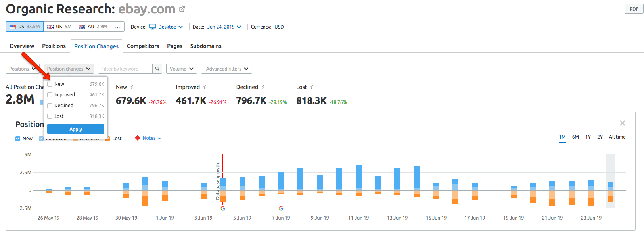Set chart range to 1Y

pos(588,137)
